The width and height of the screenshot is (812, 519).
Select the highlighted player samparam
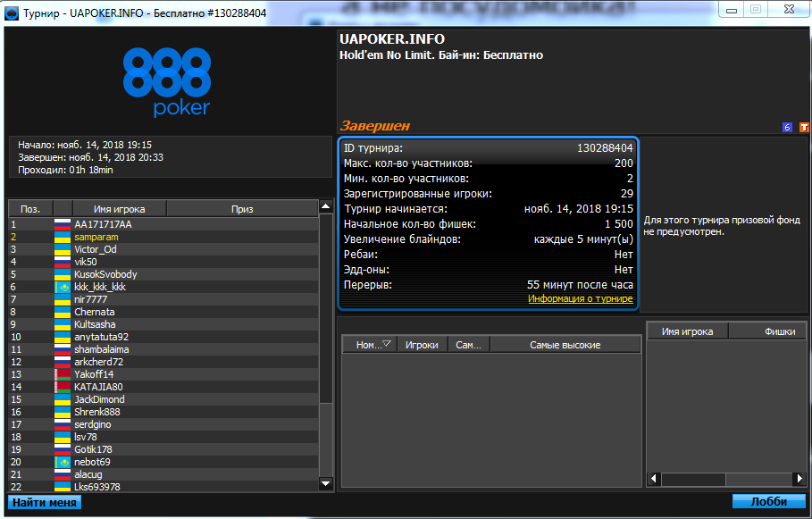pos(163,237)
